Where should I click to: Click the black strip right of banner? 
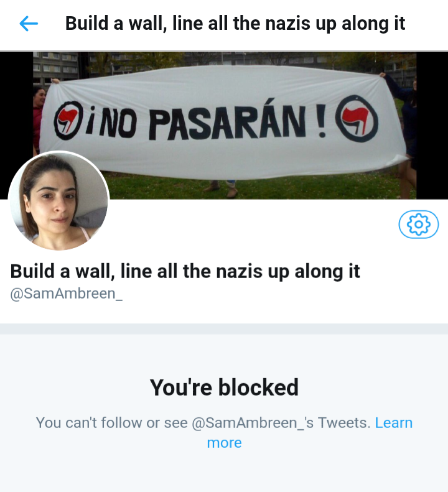click(x=432, y=126)
